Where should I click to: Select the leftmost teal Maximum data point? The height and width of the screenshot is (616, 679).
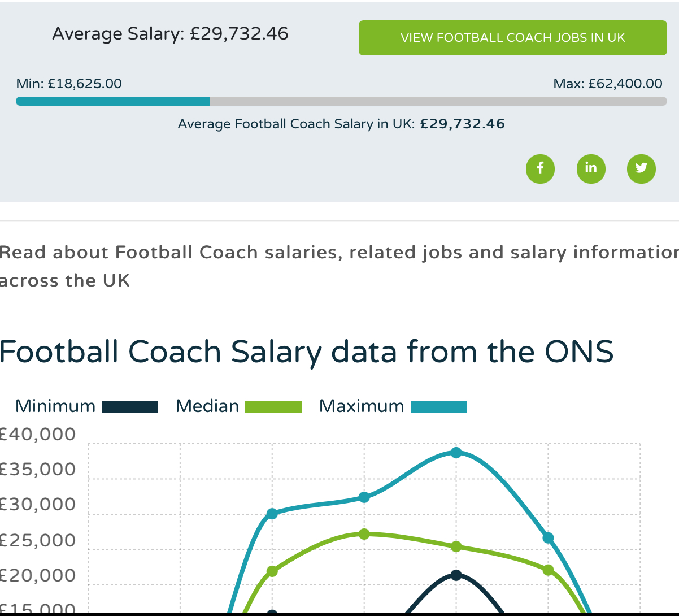pos(272,514)
